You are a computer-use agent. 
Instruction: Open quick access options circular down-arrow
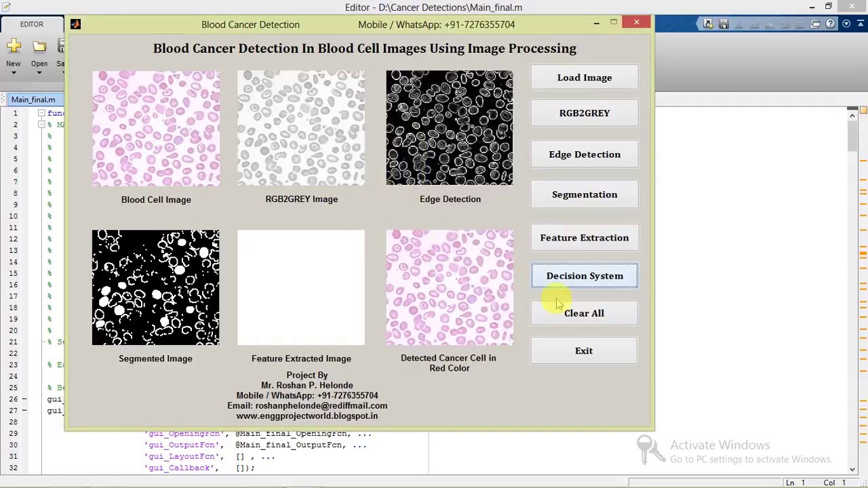846,24
